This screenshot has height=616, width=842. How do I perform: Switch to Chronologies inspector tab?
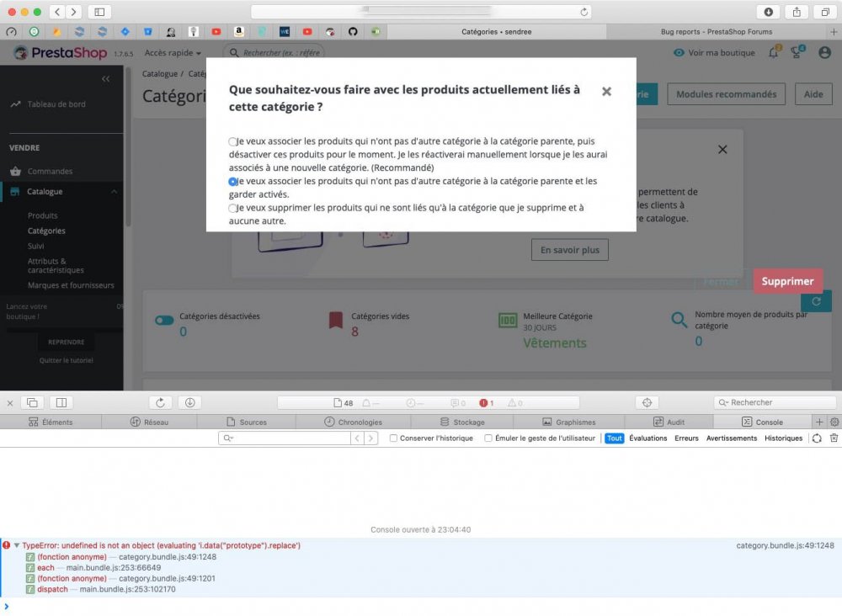click(354, 422)
